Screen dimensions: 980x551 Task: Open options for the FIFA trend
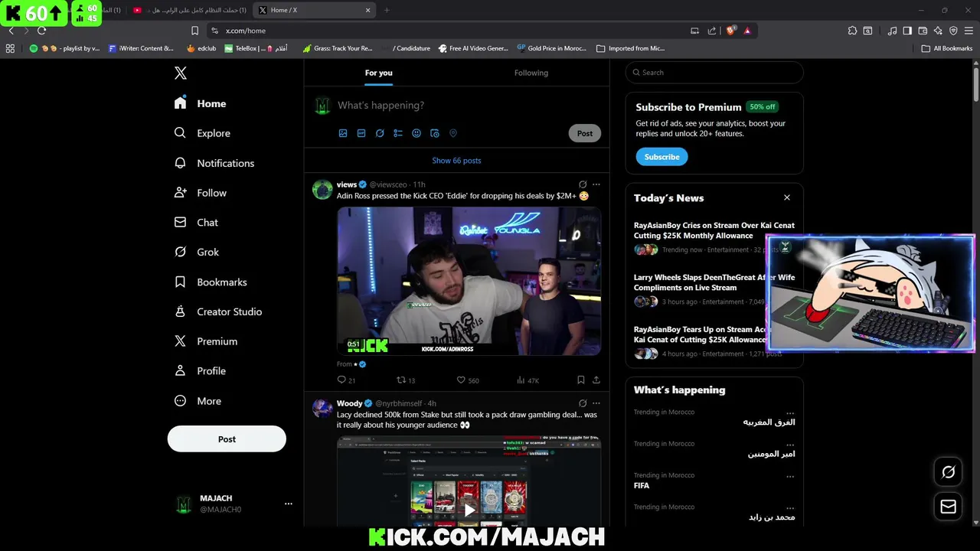pyautogui.click(x=790, y=476)
